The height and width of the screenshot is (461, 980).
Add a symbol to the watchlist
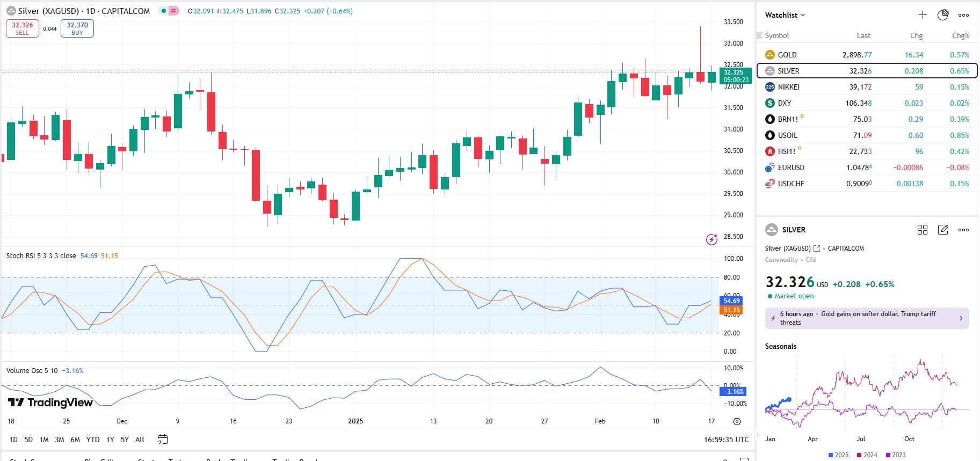pos(923,15)
